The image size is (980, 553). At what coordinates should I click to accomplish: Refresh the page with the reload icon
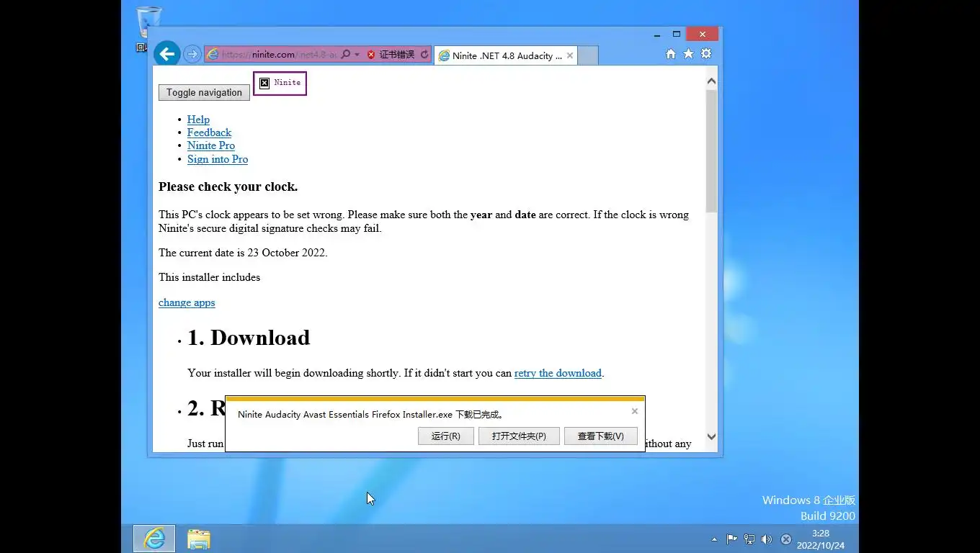(424, 54)
